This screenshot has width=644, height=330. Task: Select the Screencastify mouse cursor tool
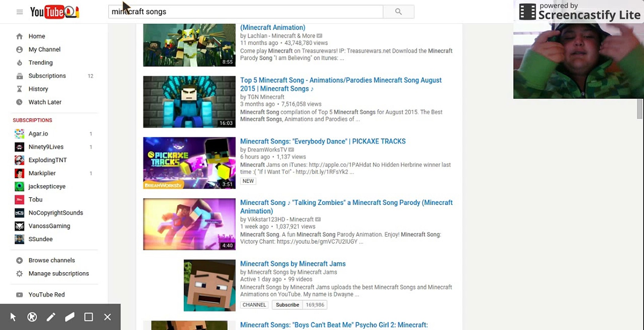coord(13,317)
